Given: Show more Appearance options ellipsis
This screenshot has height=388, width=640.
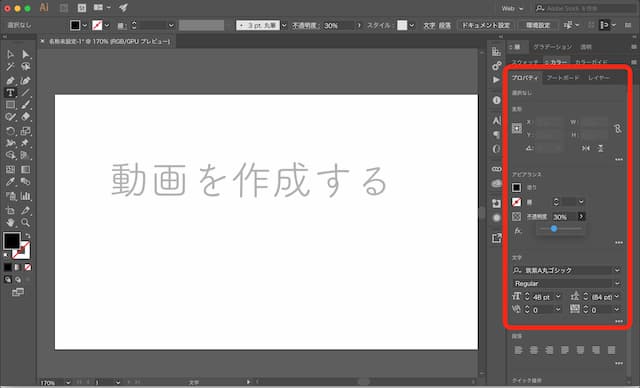Looking at the screenshot, I should pos(619,243).
